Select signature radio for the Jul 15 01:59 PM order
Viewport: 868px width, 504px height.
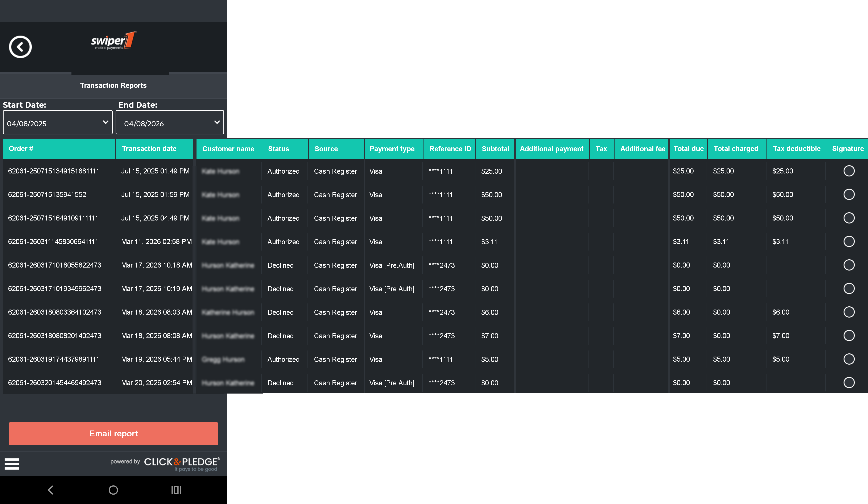pyautogui.click(x=849, y=194)
